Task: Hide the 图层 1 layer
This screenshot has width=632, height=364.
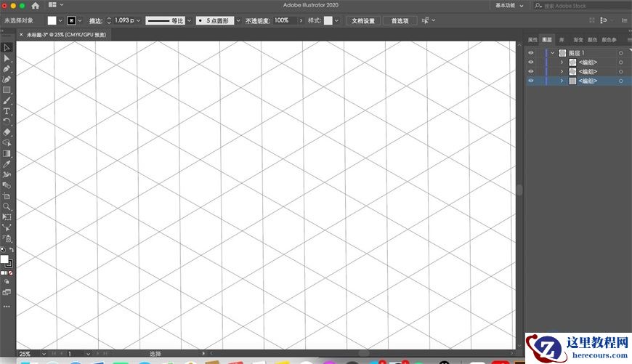Action: 531,53
